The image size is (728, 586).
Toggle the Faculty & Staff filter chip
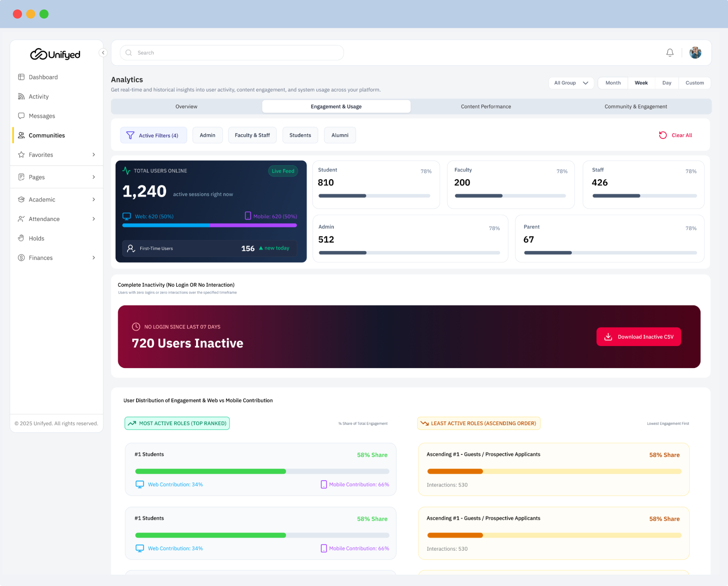pos(252,135)
